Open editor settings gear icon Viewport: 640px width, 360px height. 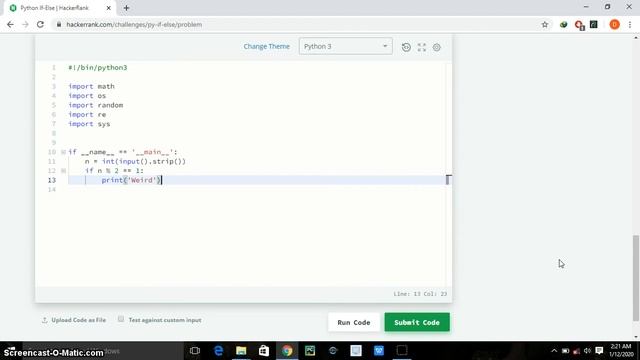(x=437, y=47)
